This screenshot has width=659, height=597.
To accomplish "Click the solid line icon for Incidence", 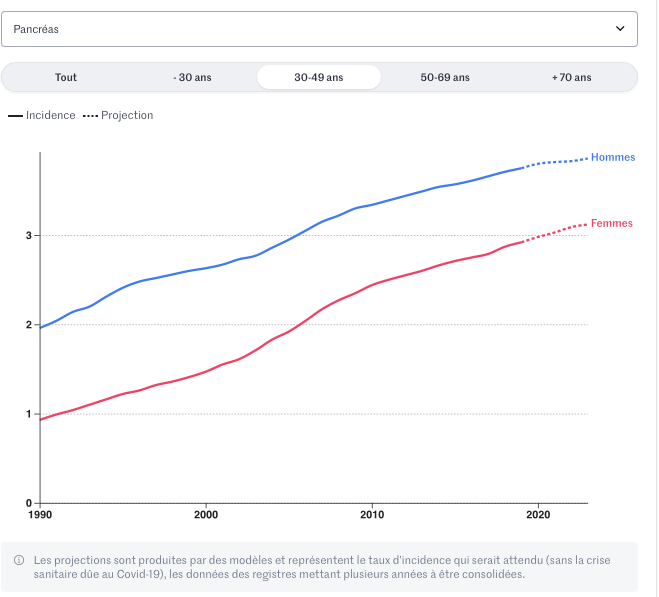I will point(15,116).
